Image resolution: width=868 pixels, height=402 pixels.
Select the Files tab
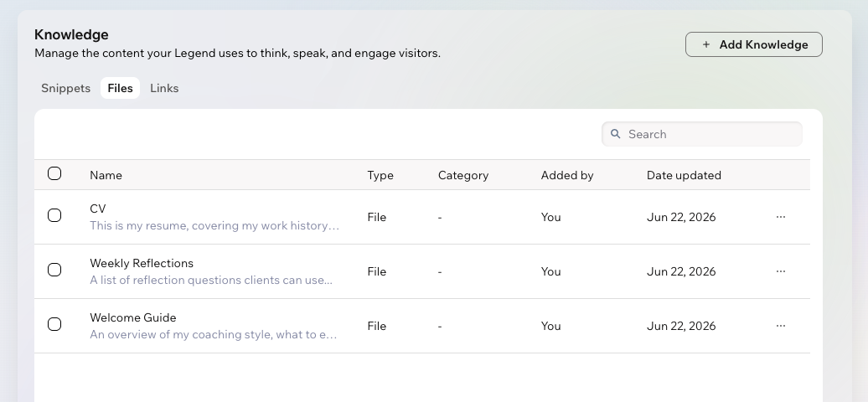tap(120, 88)
